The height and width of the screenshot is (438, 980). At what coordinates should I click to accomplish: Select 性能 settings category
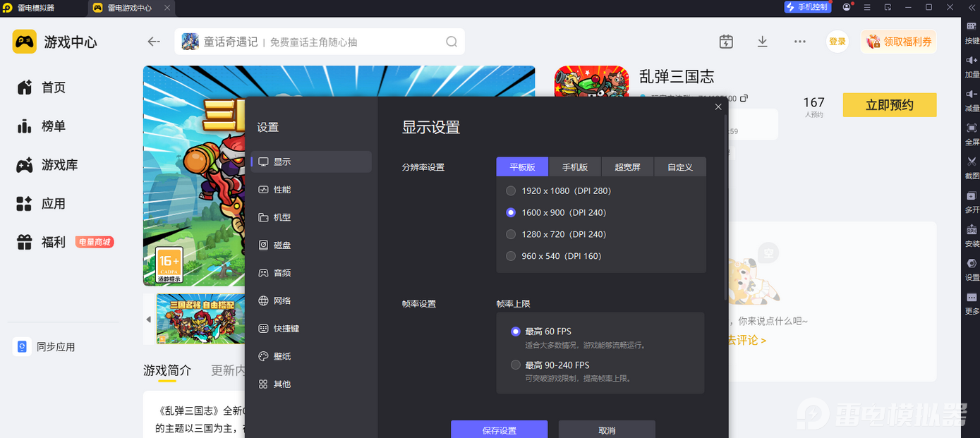click(x=311, y=190)
